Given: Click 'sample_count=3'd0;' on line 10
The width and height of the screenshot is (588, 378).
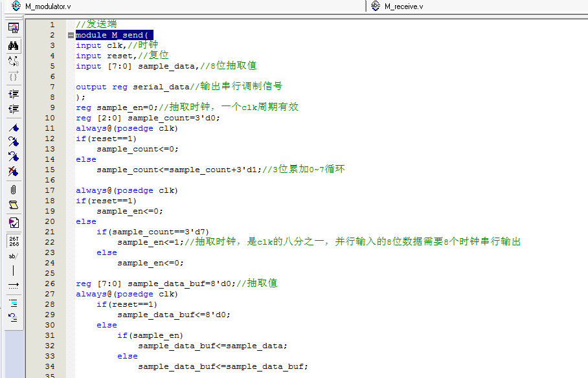Looking at the screenshot, I should [x=174, y=118].
